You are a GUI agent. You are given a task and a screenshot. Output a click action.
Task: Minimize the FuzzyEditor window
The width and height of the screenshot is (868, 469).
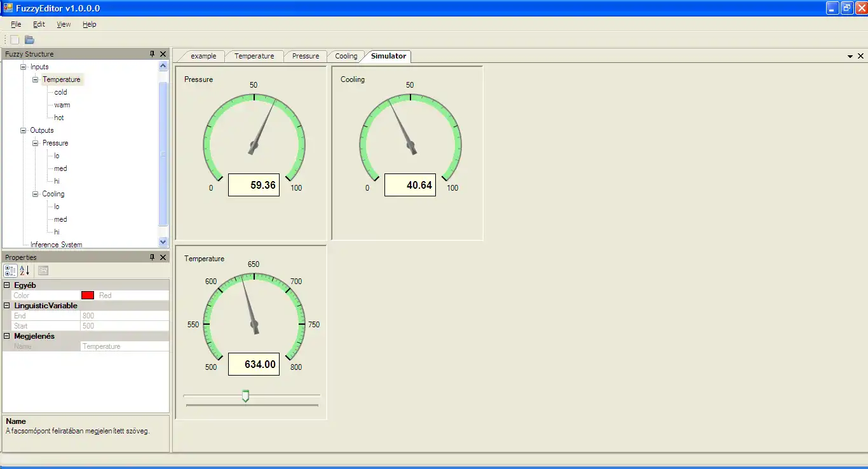832,8
